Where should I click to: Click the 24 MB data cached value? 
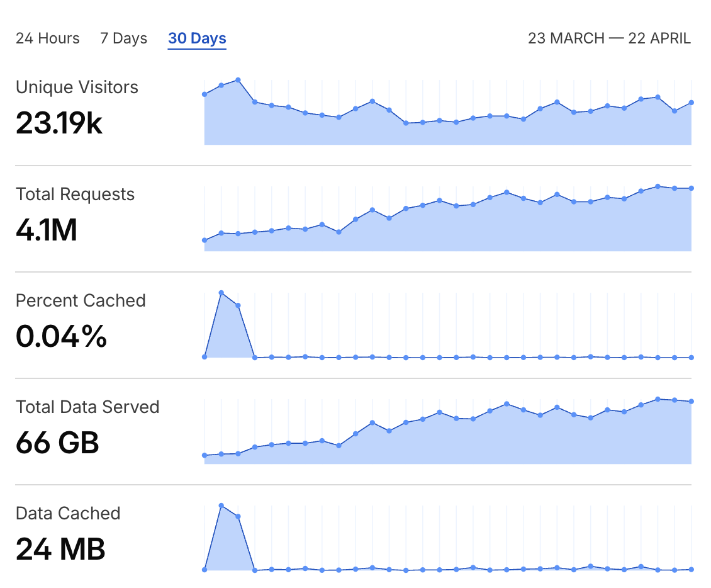click(x=60, y=549)
